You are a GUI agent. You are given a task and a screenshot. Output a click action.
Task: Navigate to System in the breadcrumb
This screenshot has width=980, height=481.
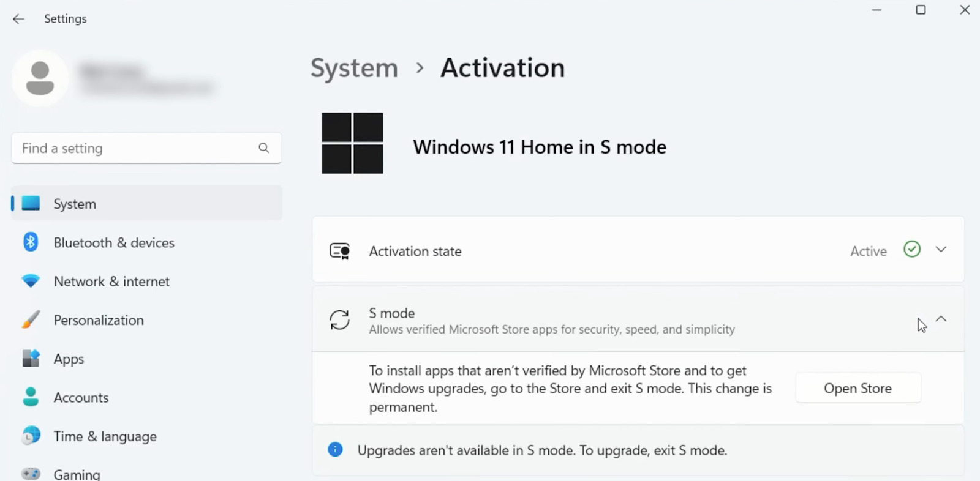tap(354, 68)
